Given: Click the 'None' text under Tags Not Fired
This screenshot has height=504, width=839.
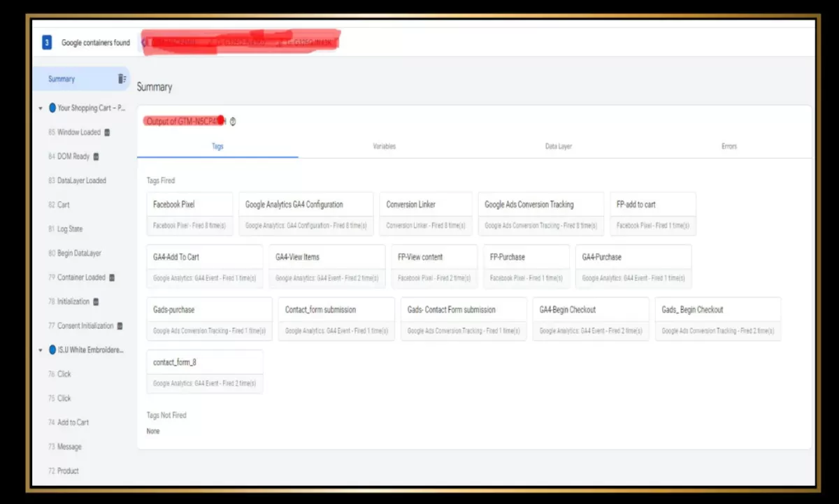Looking at the screenshot, I should (x=153, y=431).
